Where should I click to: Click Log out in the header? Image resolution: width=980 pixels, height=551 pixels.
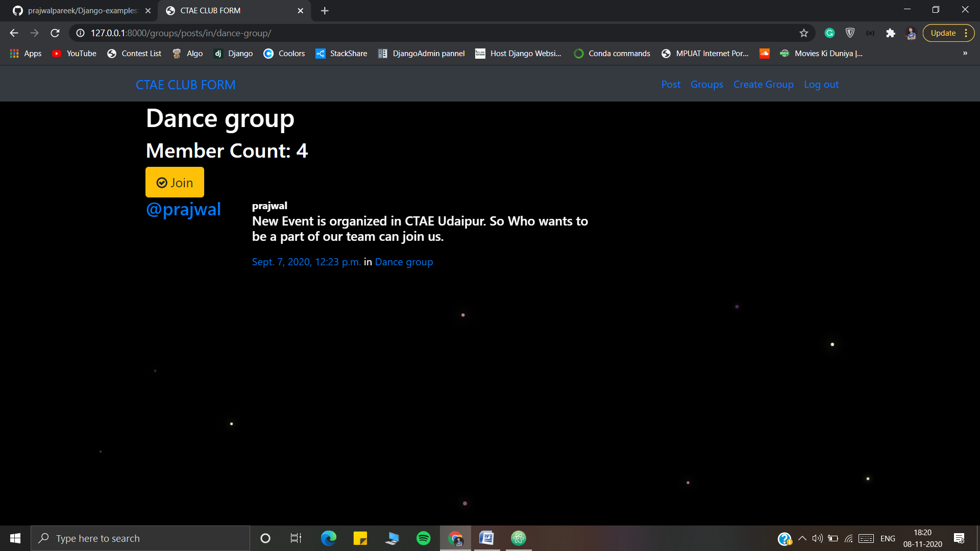(x=821, y=84)
